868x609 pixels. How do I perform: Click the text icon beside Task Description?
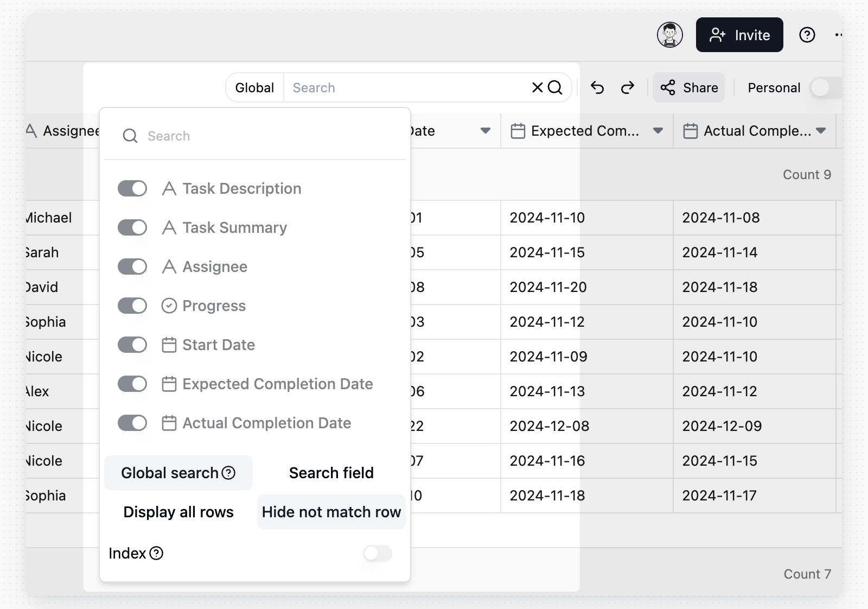coord(169,188)
